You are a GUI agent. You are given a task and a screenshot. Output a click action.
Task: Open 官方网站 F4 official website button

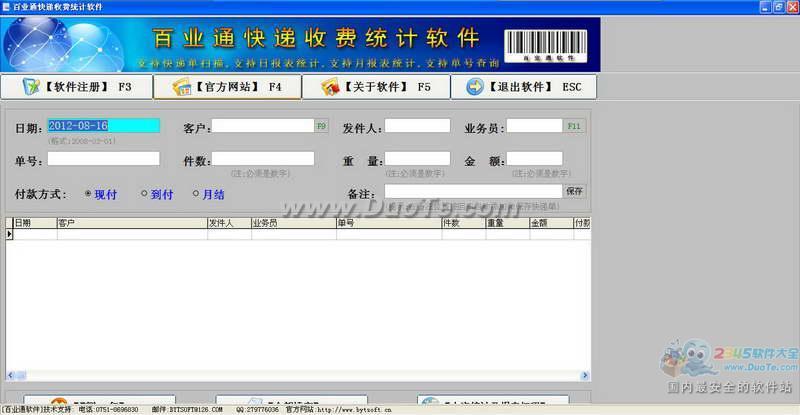[227, 87]
